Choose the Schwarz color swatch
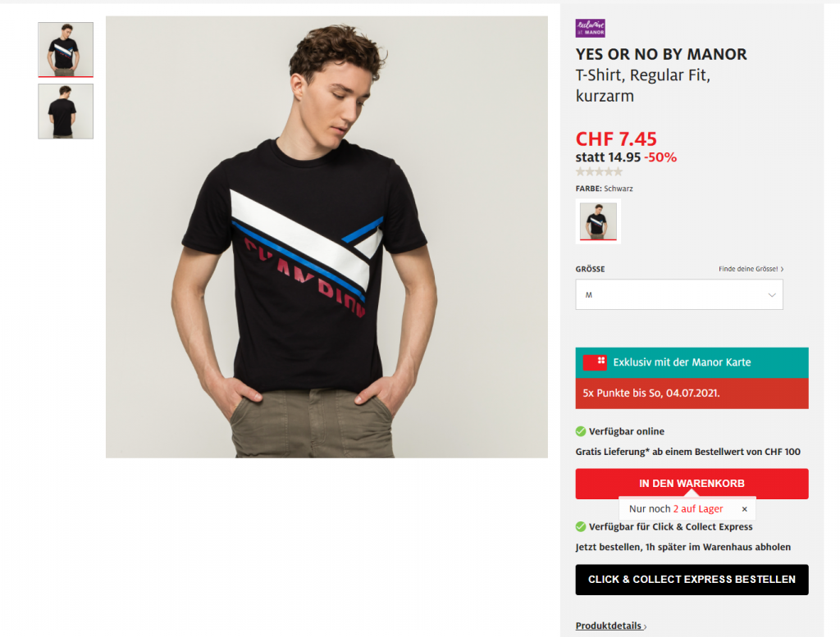 598,221
